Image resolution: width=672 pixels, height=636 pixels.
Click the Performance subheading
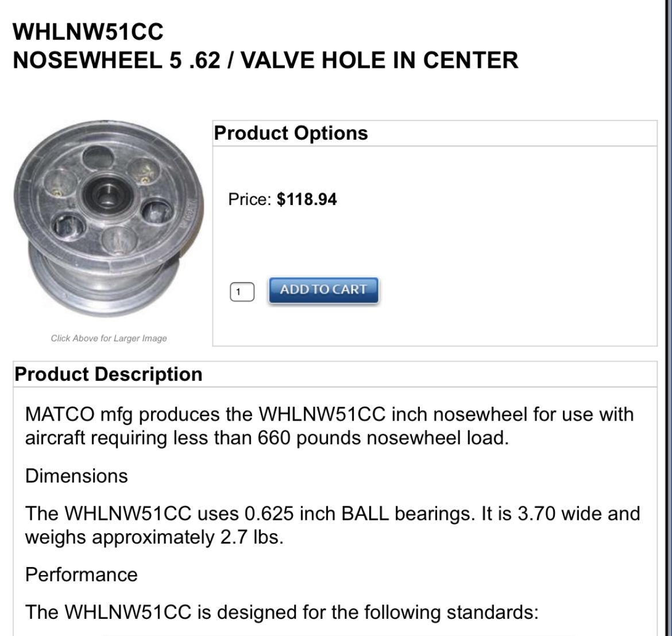coord(81,575)
